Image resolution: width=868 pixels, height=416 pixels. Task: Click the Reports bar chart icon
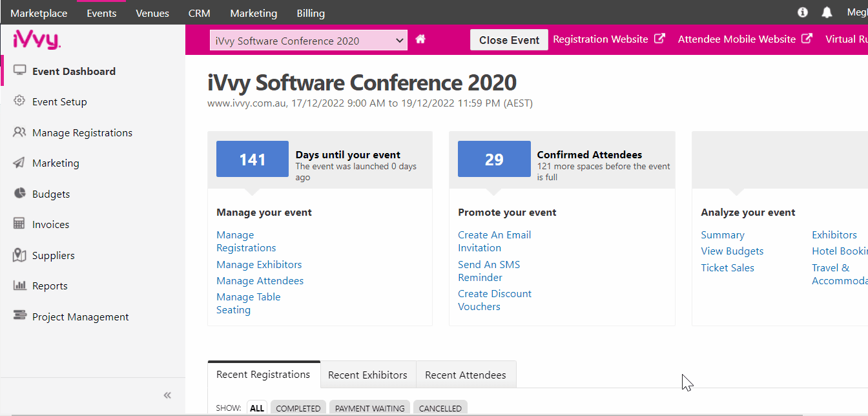click(x=20, y=286)
